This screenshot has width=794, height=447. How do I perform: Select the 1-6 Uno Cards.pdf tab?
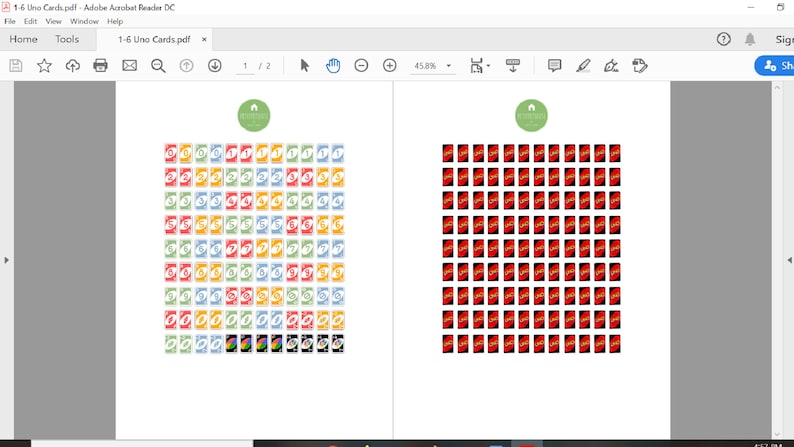click(154, 39)
